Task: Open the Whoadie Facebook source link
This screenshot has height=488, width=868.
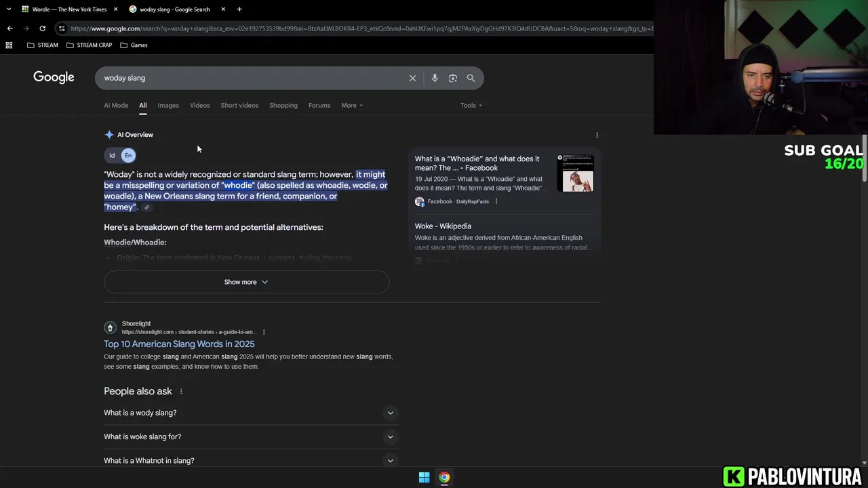Action: [x=477, y=163]
